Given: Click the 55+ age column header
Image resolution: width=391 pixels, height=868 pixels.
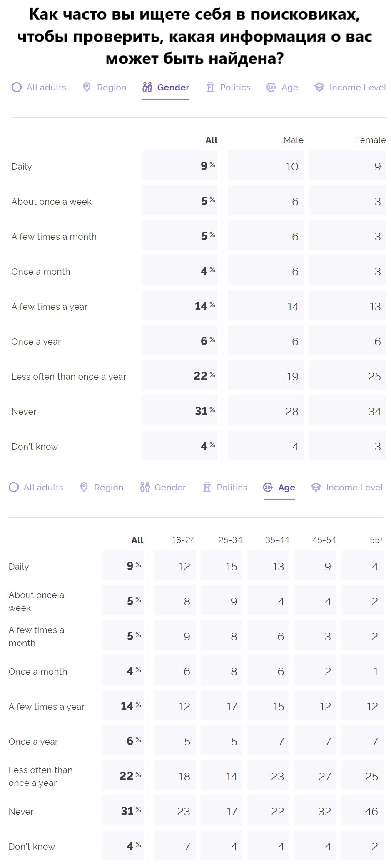Looking at the screenshot, I should pyautogui.click(x=376, y=540).
